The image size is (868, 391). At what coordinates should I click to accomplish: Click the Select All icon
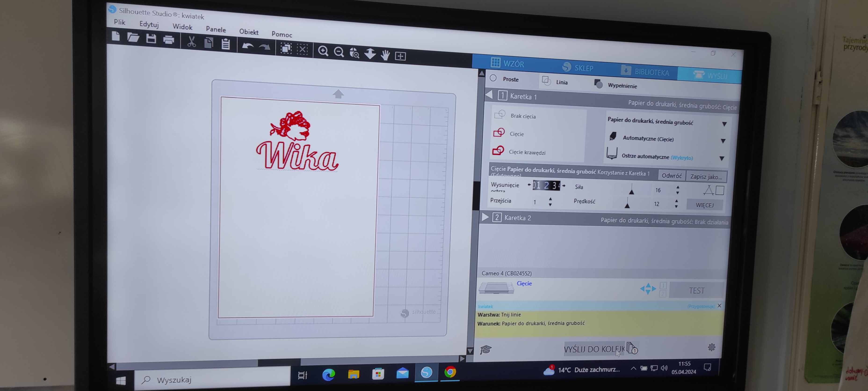tap(286, 48)
